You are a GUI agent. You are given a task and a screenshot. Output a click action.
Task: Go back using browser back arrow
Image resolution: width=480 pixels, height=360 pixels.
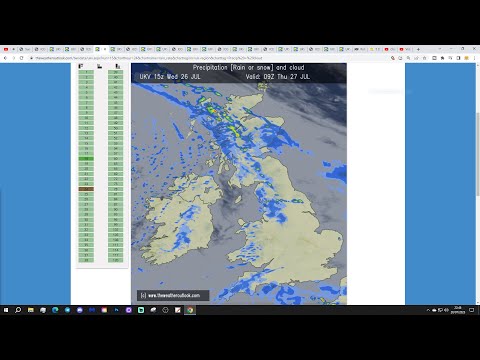tap(5, 58)
